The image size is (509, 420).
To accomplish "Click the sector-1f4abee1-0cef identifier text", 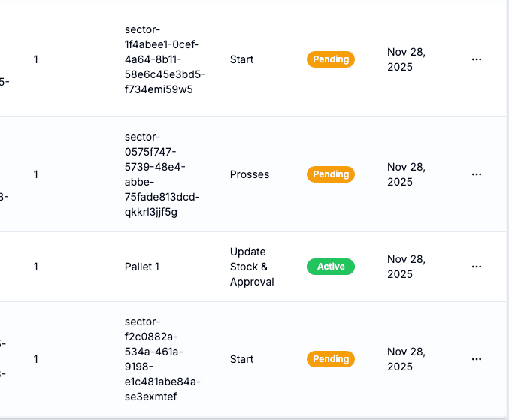I will click(165, 59).
